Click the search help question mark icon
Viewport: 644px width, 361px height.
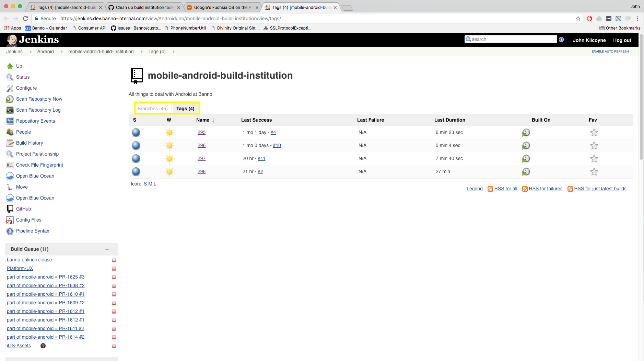pos(561,40)
